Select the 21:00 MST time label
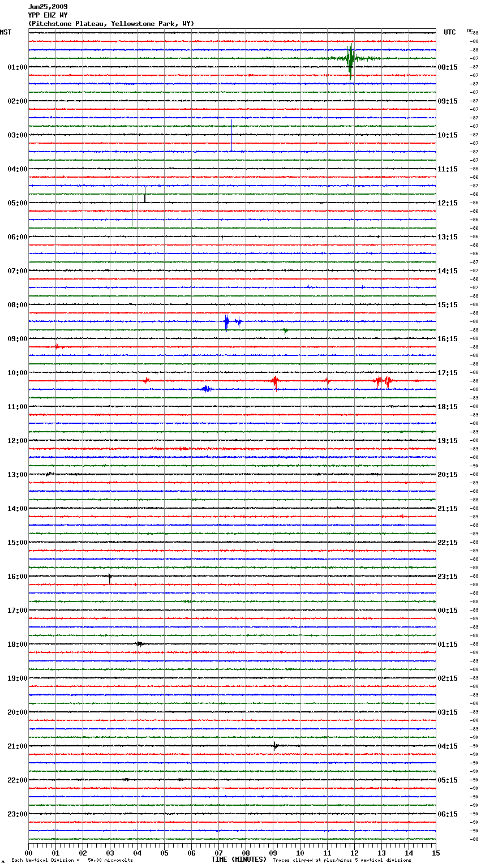The width and height of the screenshot is (481, 868). click(x=18, y=746)
